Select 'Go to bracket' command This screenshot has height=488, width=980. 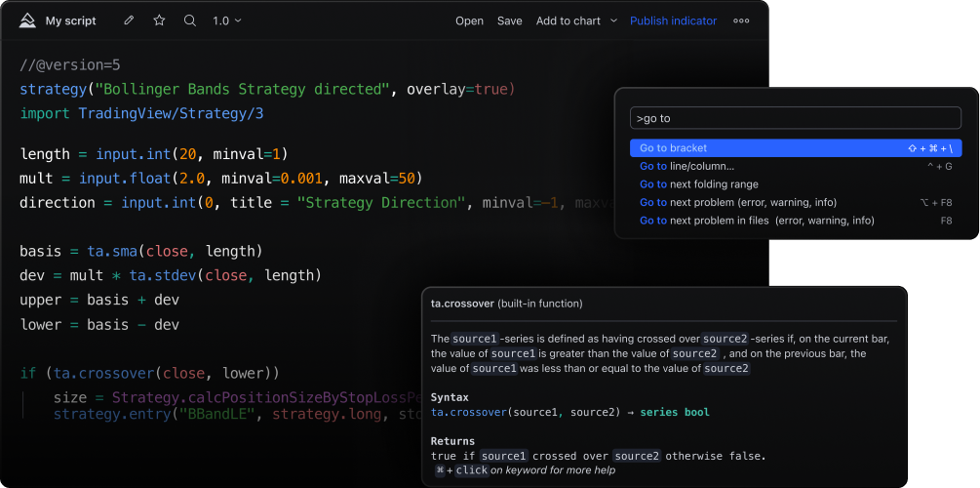point(796,148)
